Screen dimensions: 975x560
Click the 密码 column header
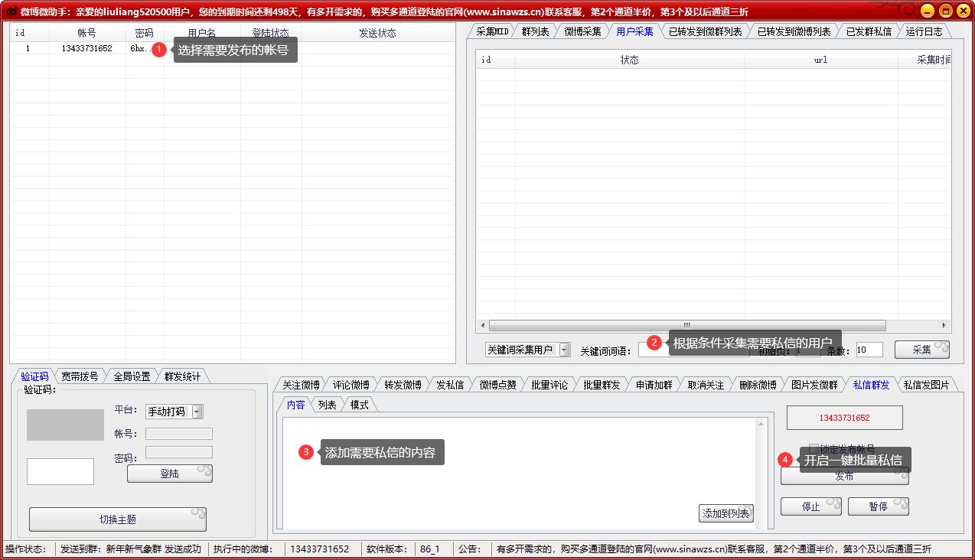pyautogui.click(x=145, y=33)
